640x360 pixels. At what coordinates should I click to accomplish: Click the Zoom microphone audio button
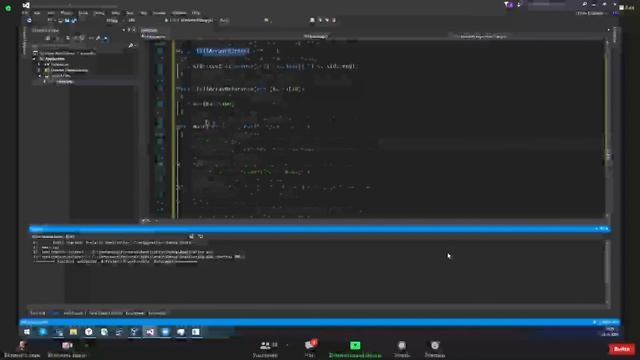tap(22, 349)
